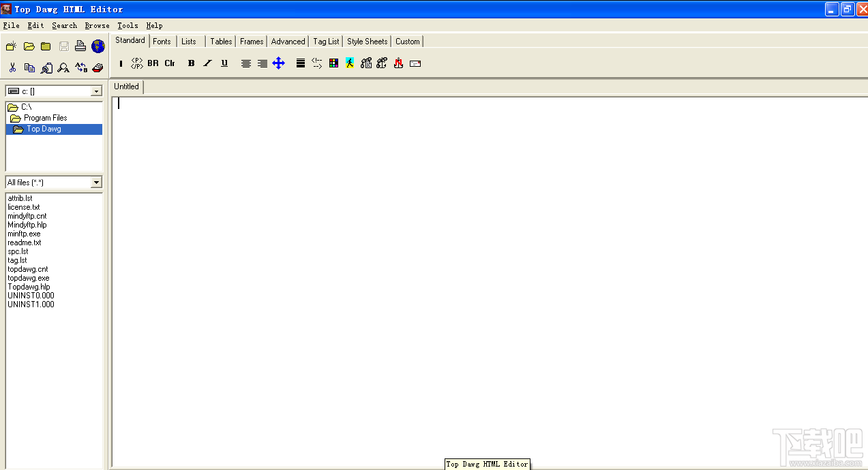Open the Browse menu
868x470 pixels.
click(x=97, y=26)
